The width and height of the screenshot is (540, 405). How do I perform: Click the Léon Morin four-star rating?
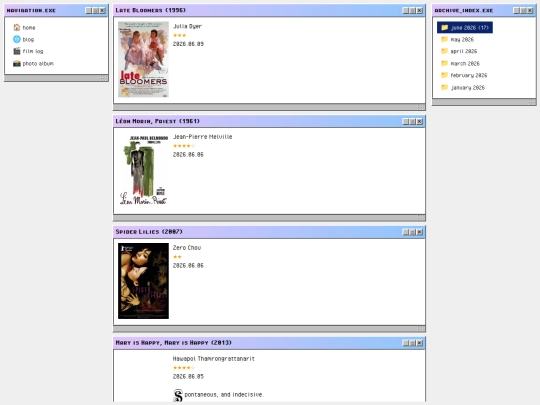184,146
